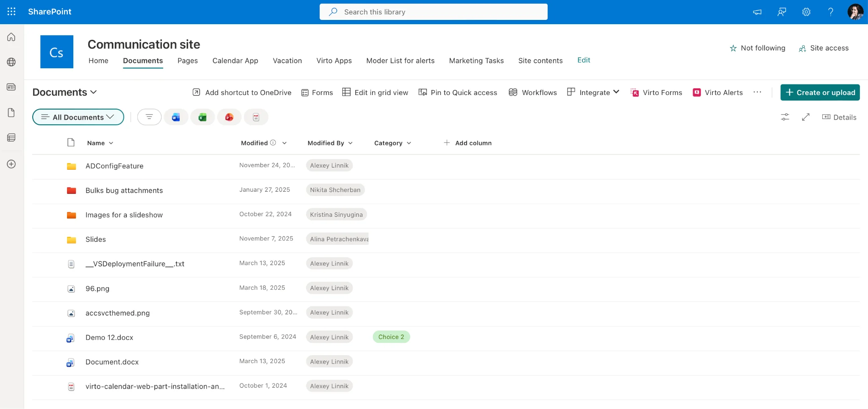The height and width of the screenshot is (409, 868).
Task: Open the app launcher waffle icon
Action: click(11, 11)
